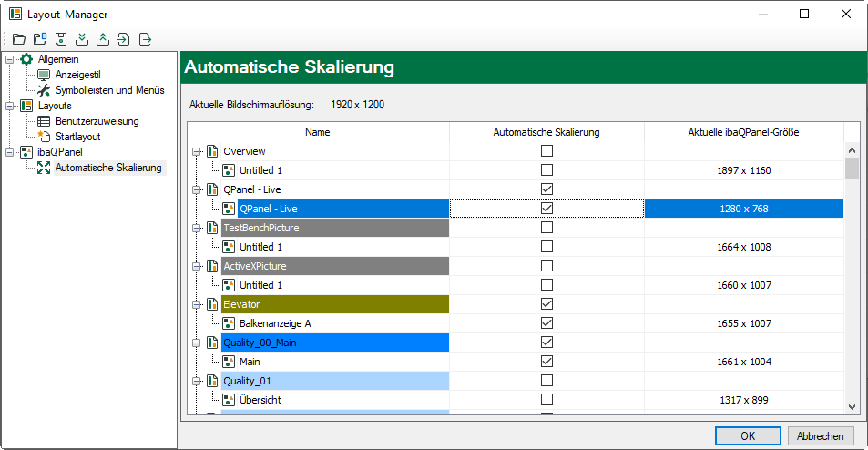
Task: Click the double down-arrow toolbar icon
Action: click(82, 39)
